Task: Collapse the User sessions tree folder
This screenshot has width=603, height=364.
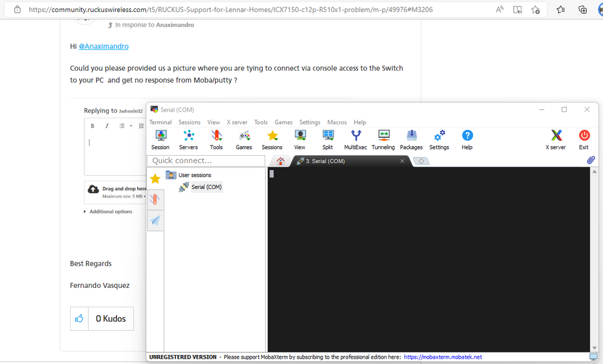Action: tap(171, 175)
